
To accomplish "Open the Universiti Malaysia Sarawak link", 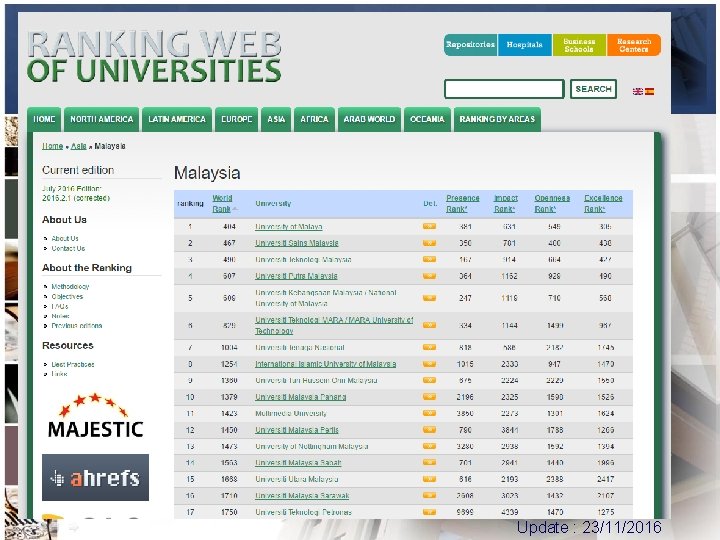I will (x=302, y=496).
